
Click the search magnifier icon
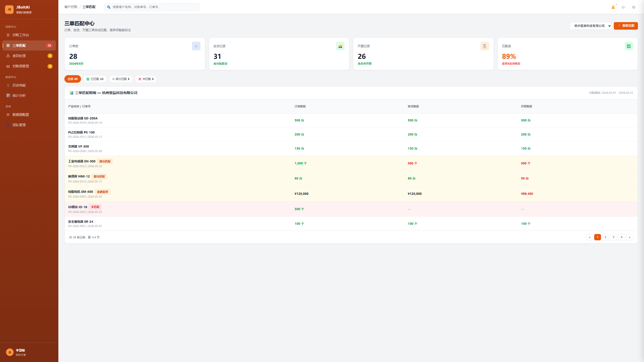(x=109, y=7)
